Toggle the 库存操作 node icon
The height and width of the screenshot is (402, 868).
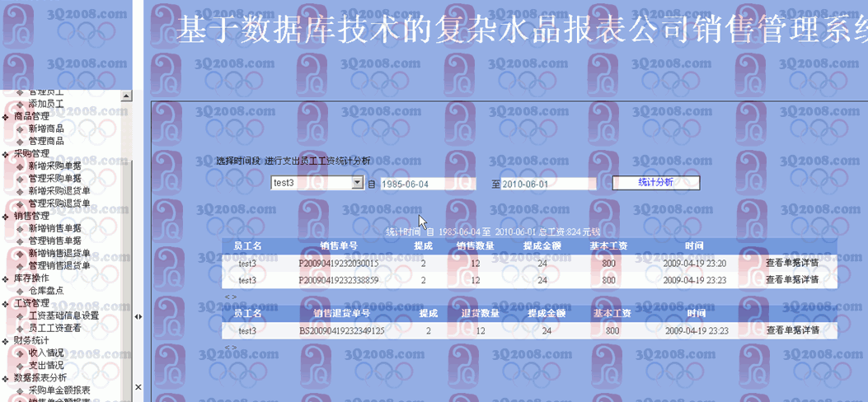tap(6, 278)
